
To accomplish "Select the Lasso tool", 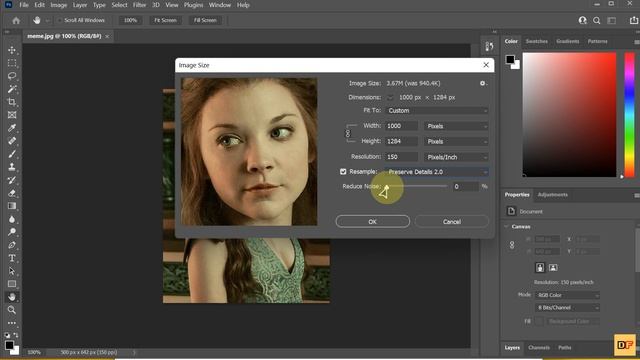I will click(x=12, y=76).
